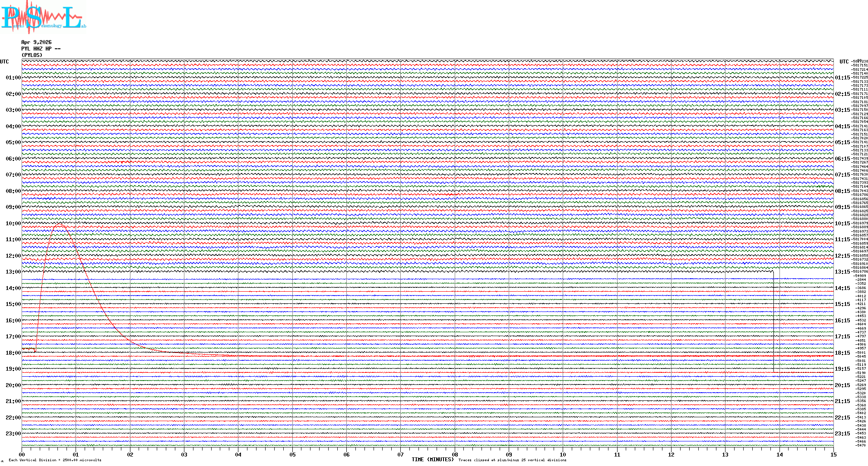Click minute 14 on bottom axis

click(x=779, y=455)
